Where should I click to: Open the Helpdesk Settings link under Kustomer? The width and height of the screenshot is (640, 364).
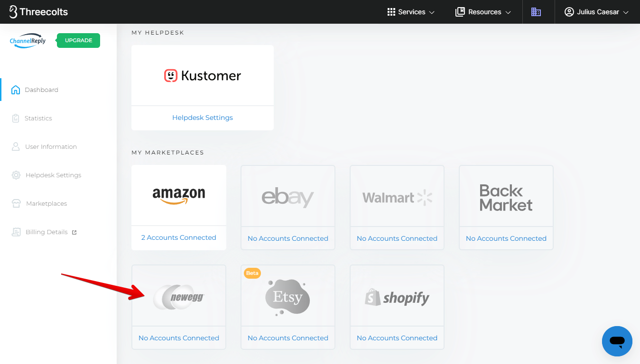tap(203, 118)
